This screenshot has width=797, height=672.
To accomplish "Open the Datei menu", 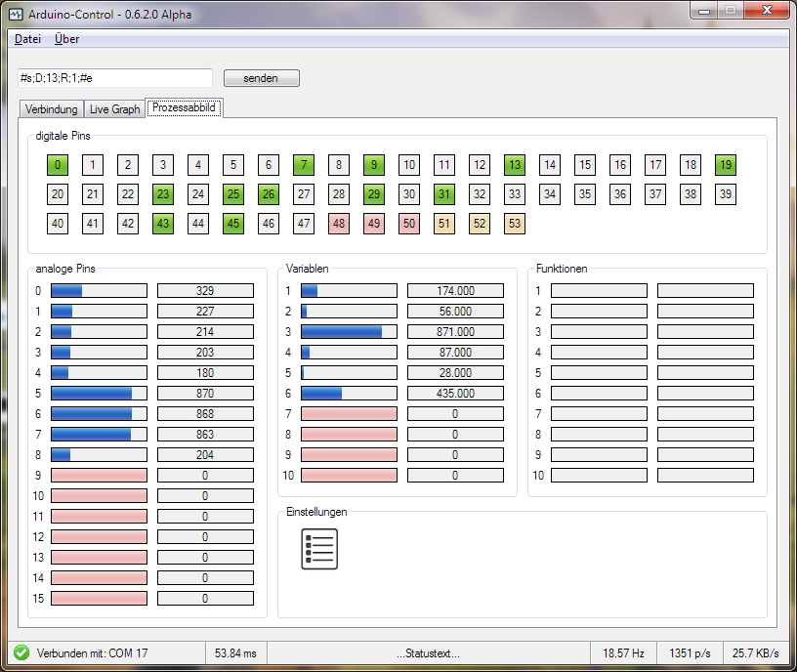I will click(27, 39).
